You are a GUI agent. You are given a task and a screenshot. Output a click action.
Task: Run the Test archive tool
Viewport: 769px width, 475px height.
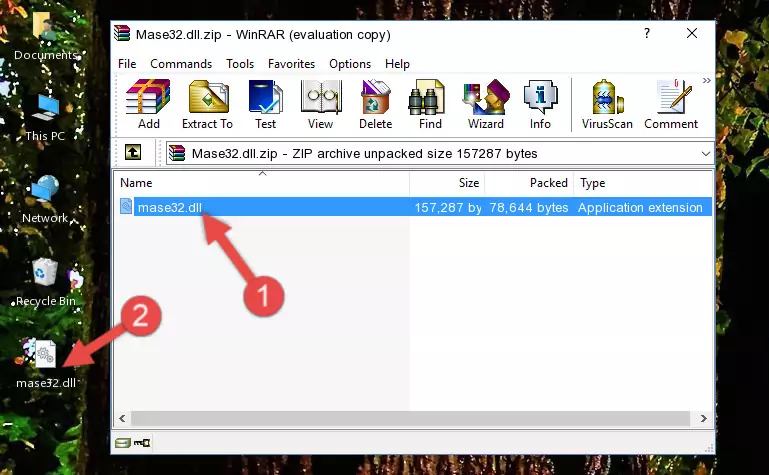coord(265,104)
